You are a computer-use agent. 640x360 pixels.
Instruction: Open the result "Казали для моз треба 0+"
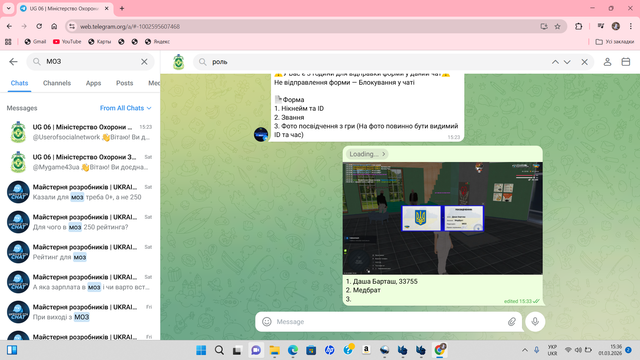(x=80, y=192)
